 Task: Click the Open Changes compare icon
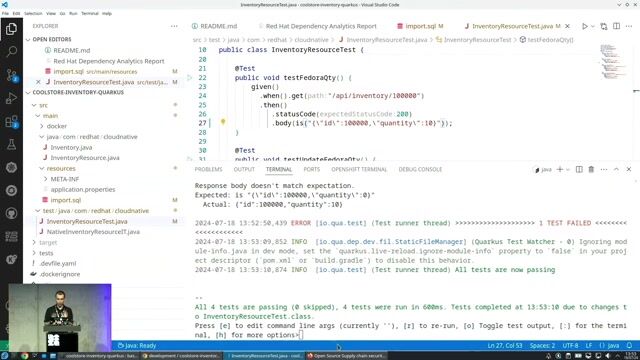click(604, 26)
